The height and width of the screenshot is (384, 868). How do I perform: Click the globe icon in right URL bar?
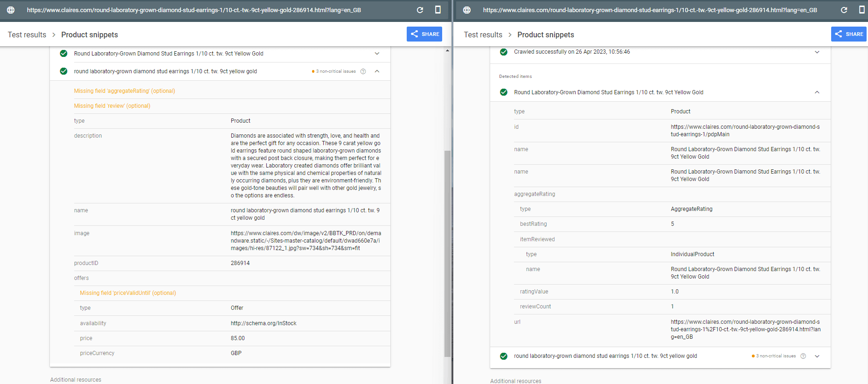click(467, 10)
